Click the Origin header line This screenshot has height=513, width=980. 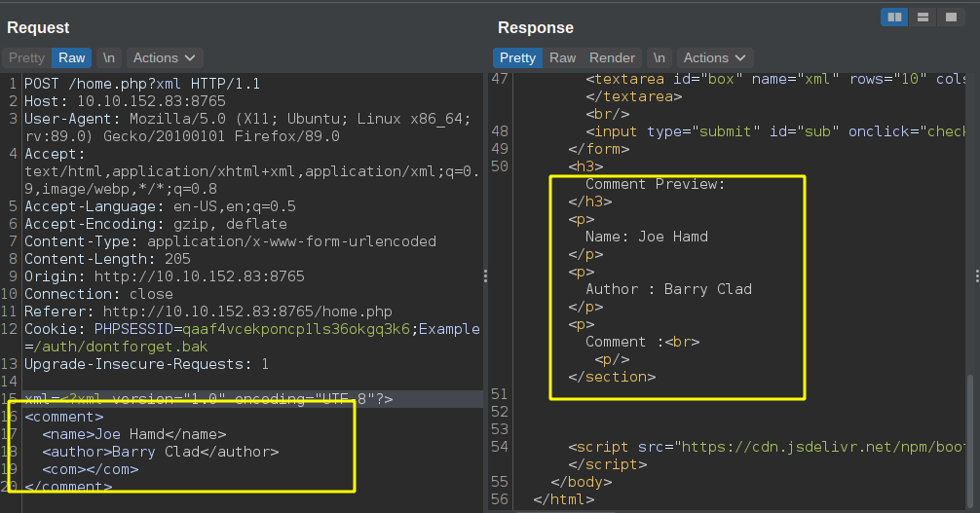click(x=164, y=276)
